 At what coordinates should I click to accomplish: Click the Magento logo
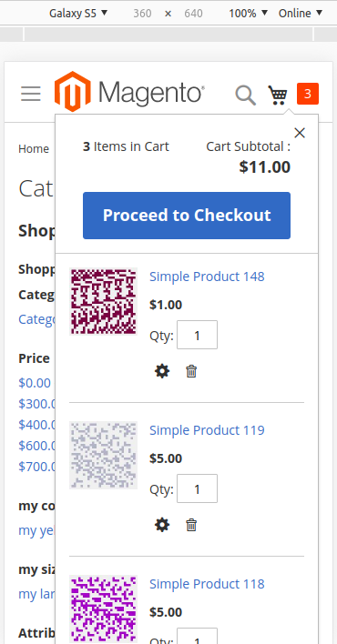pos(129,92)
